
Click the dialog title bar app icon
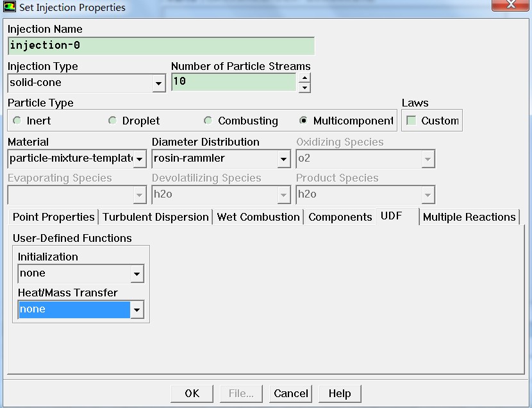[x=10, y=8]
